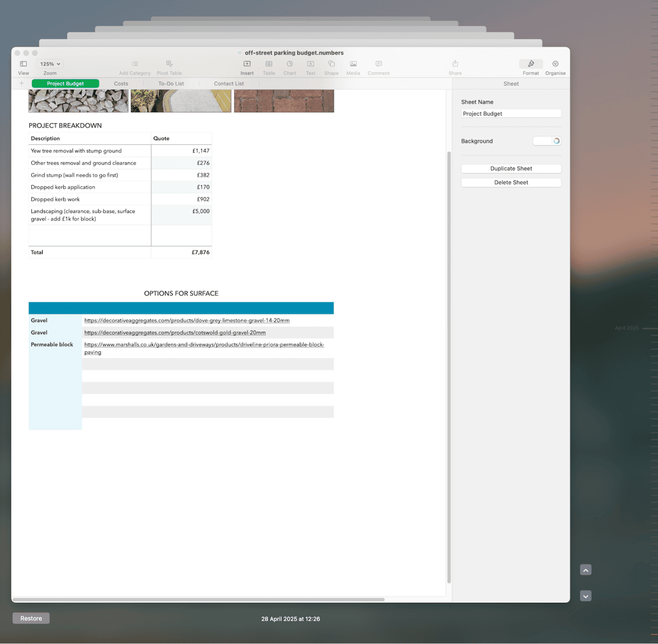Click the Table toolbar icon
658x644 pixels.
coord(269,64)
